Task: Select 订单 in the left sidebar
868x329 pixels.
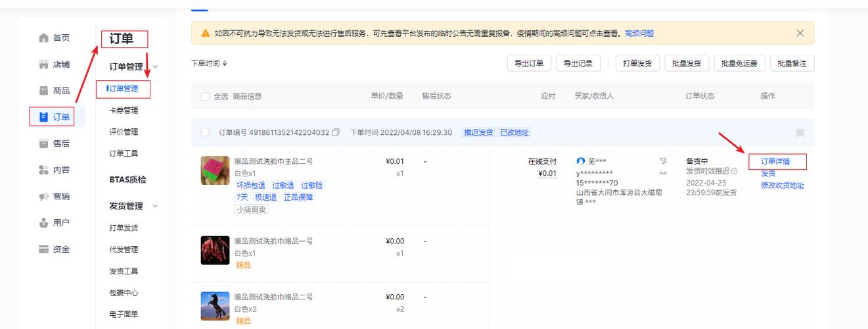Action: click(x=54, y=117)
